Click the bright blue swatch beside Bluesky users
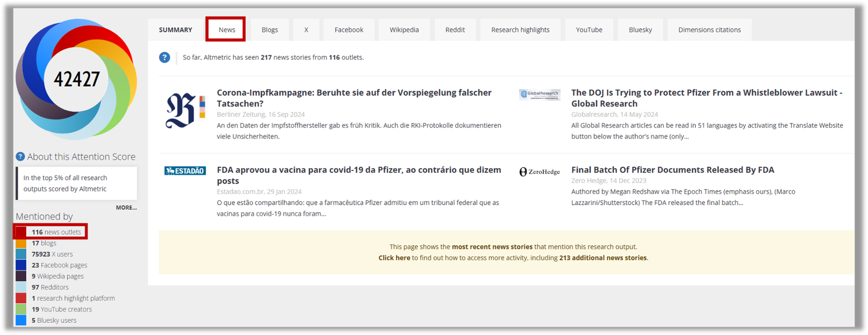868x335 pixels. point(21,320)
